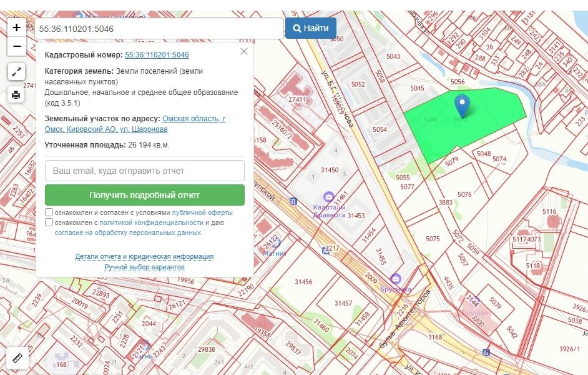Open cadastral number 55:36:110201:5046 link

[157, 56]
